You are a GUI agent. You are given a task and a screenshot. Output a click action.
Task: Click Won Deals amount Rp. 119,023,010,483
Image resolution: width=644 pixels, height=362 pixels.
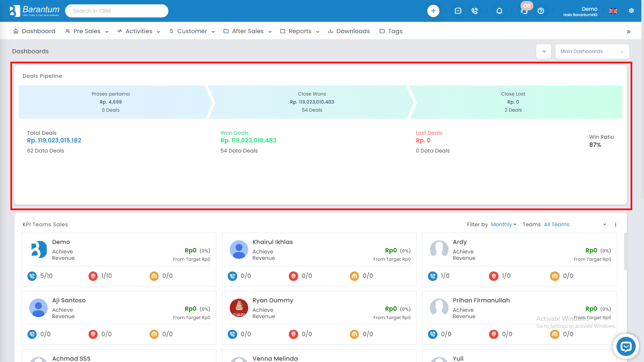248,140
